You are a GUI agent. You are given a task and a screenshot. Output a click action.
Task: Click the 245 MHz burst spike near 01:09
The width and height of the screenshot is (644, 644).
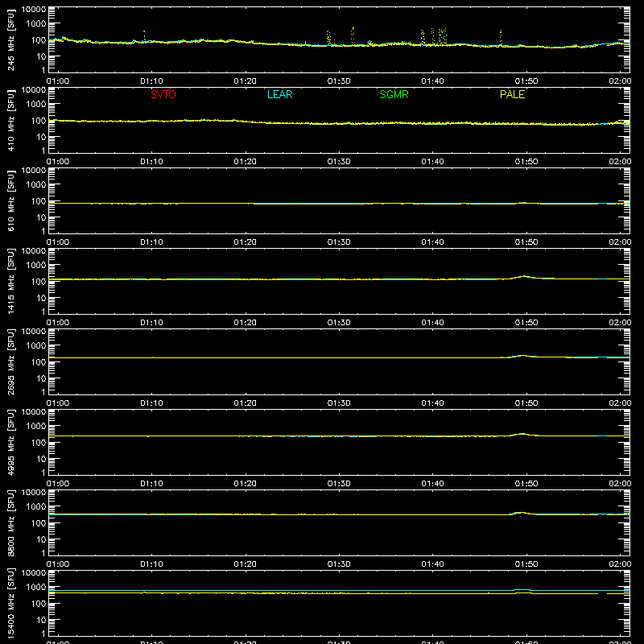point(144,35)
